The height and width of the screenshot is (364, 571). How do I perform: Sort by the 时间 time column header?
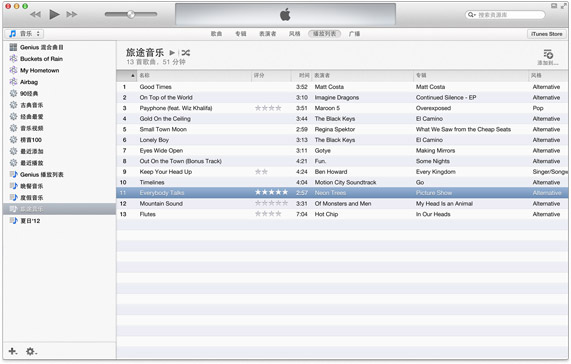pyautogui.click(x=301, y=75)
